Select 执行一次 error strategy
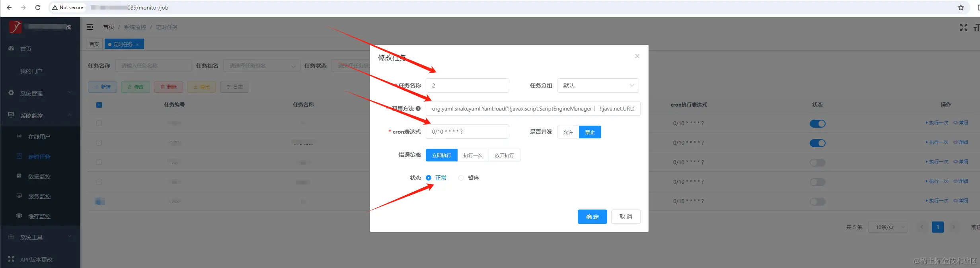 [473, 155]
